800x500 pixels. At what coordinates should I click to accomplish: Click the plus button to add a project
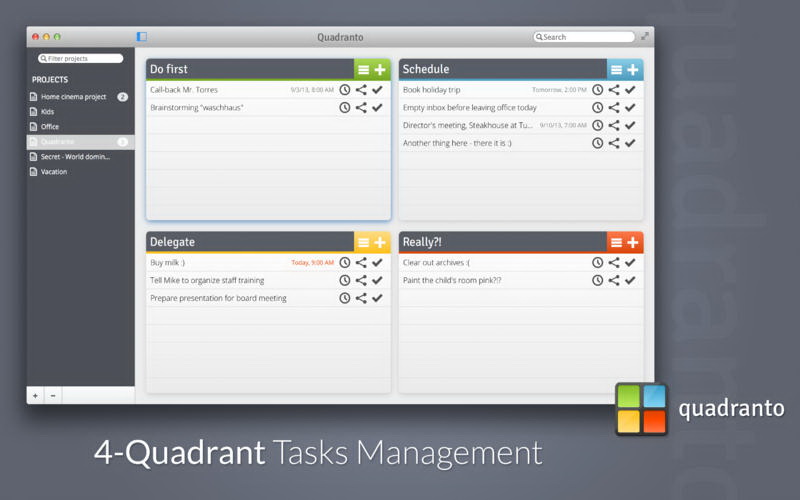point(35,396)
